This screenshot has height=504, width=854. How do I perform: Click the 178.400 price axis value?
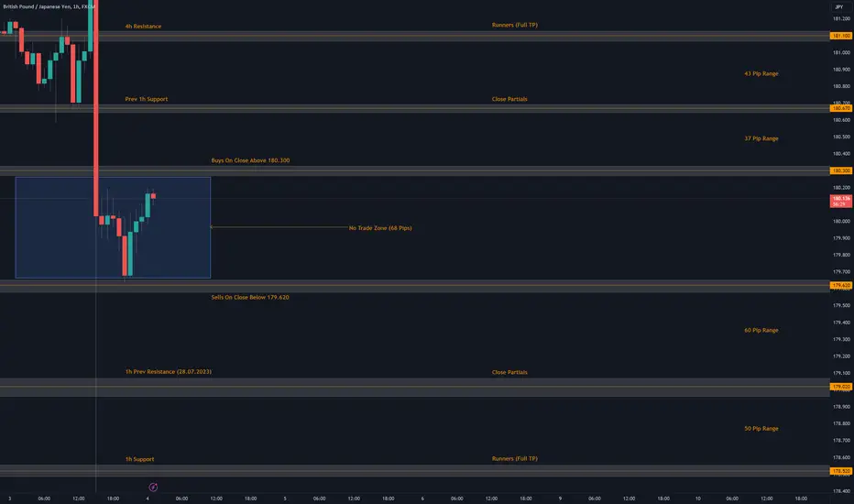click(x=841, y=491)
